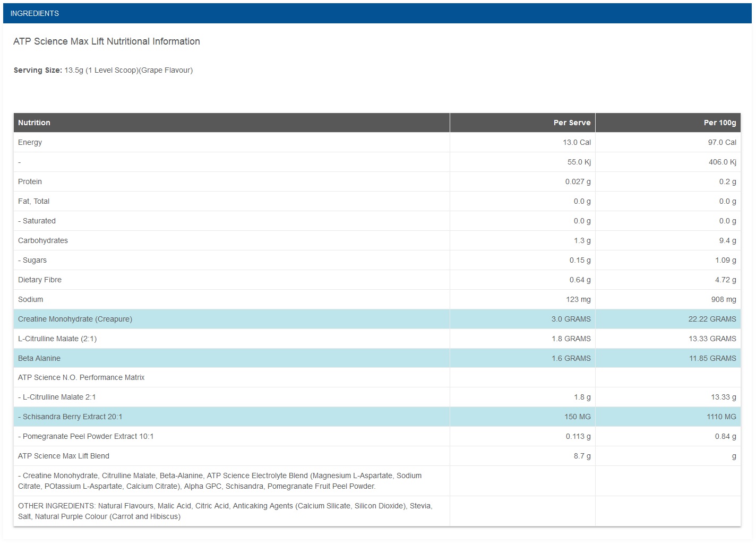Viewport: 756px width, 545px height.
Task: Click the '3.0 GRAMS' creatine value
Action: pos(571,319)
